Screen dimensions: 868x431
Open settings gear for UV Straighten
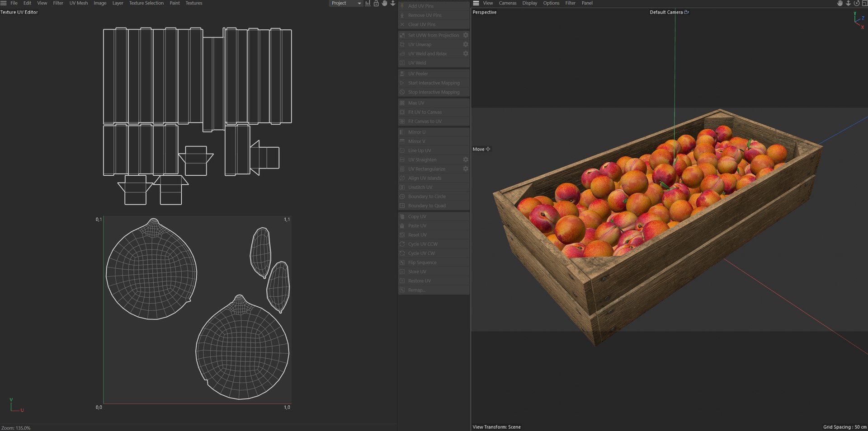pyautogui.click(x=466, y=159)
